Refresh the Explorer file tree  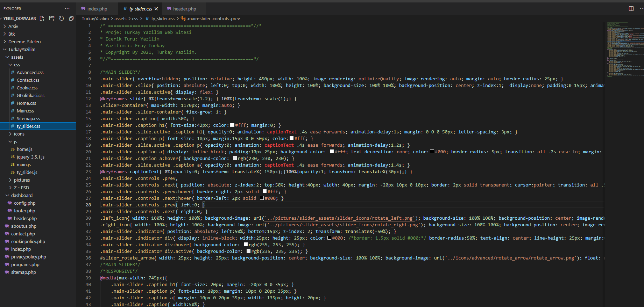pyautogui.click(x=62, y=19)
